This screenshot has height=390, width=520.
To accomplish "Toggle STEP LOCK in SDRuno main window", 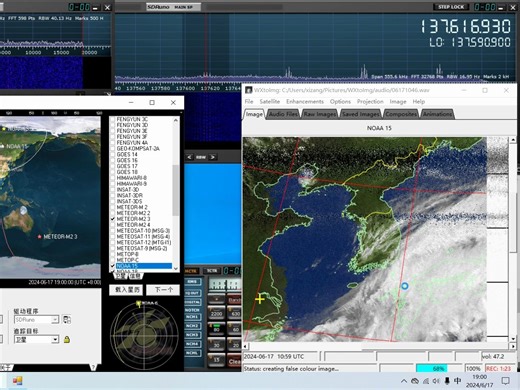I will 451,7.
